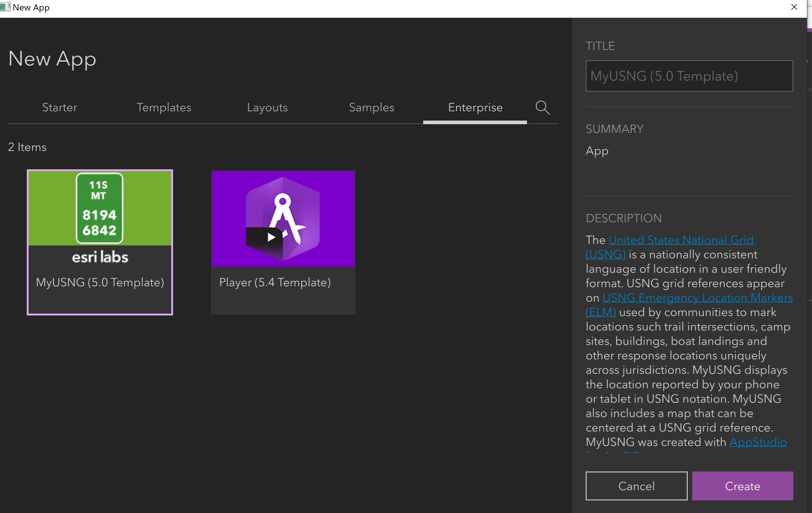
Task: Click the summary text 'App'
Action: pyautogui.click(x=597, y=151)
